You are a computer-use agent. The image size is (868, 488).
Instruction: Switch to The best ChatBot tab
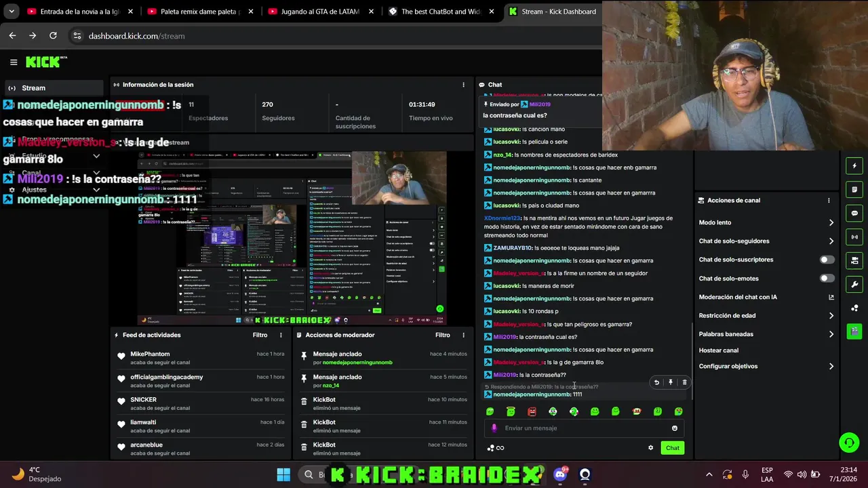(x=441, y=12)
